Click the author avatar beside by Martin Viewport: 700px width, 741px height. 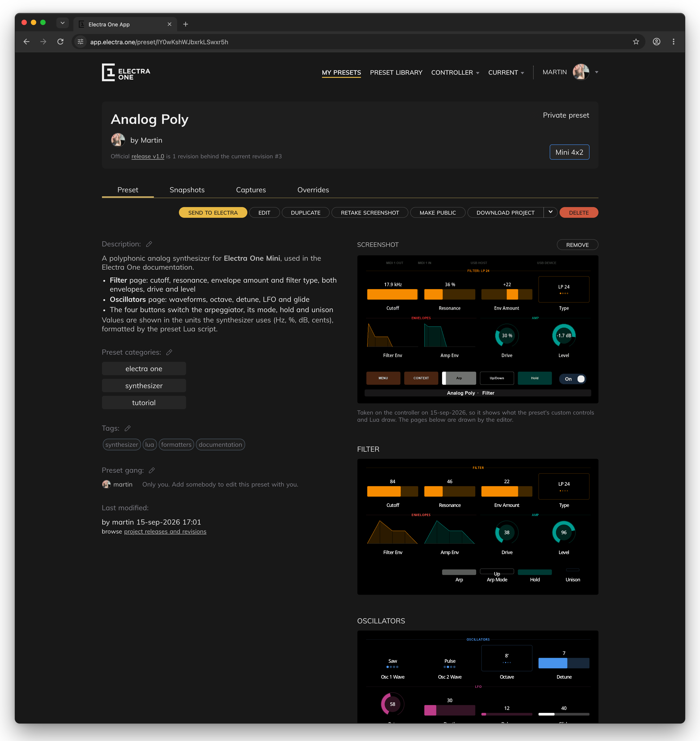pyautogui.click(x=118, y=140)
